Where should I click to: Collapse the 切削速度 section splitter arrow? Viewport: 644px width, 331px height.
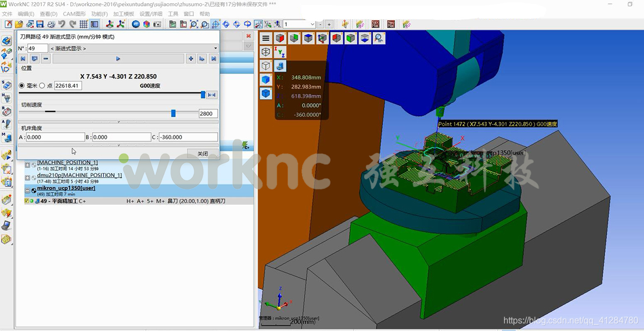click(119, 122)
